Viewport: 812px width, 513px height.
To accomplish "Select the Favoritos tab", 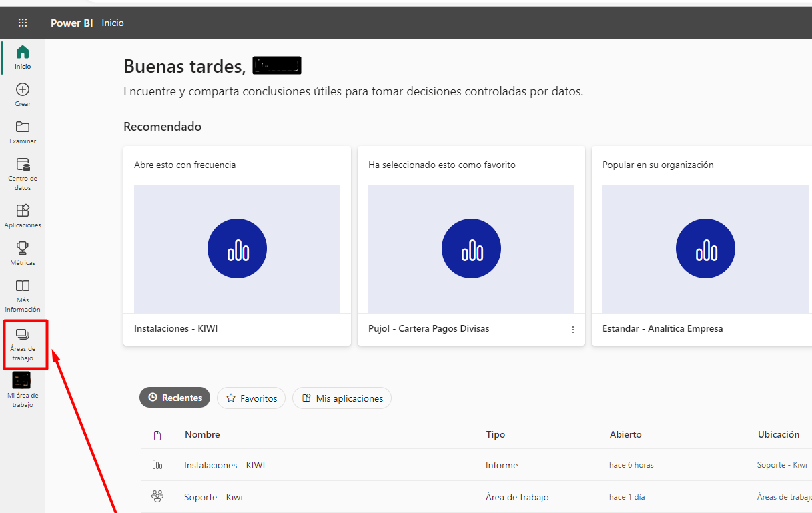I will click(252, 398).
